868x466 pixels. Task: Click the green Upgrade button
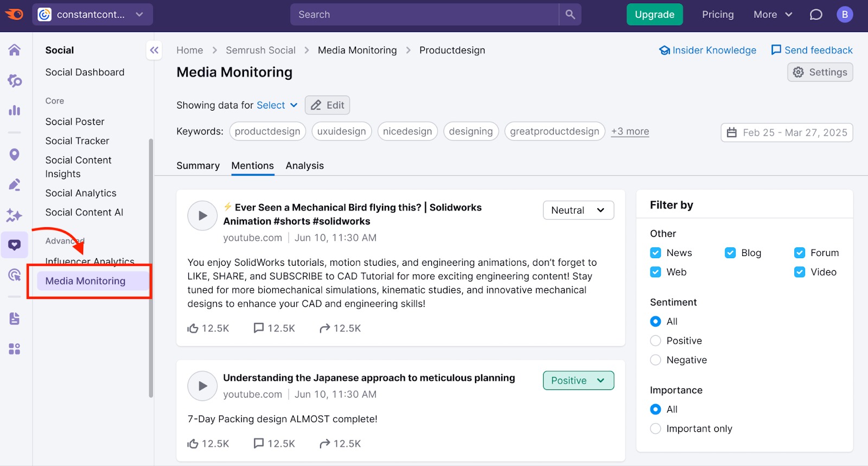click(654, 15)
